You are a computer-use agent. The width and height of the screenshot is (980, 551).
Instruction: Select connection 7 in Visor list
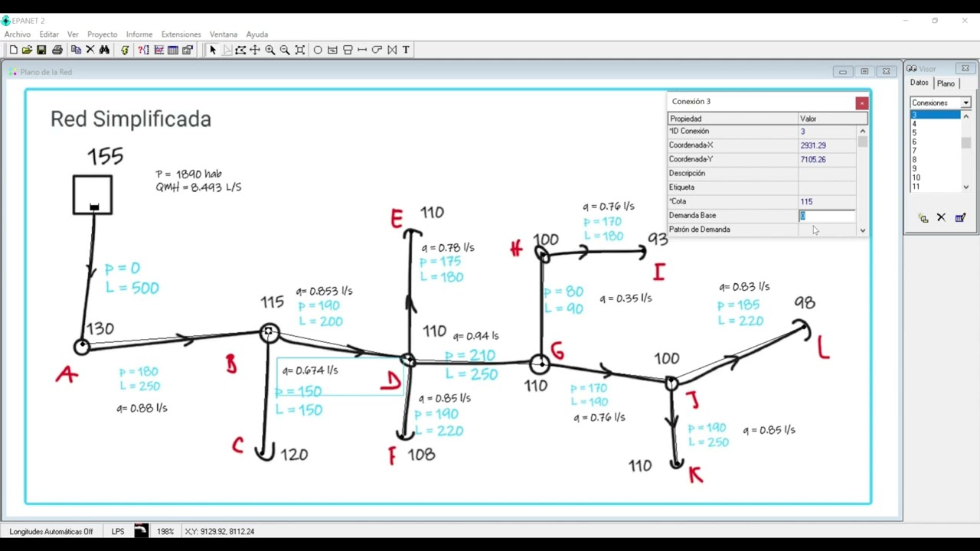coord(935,151)
